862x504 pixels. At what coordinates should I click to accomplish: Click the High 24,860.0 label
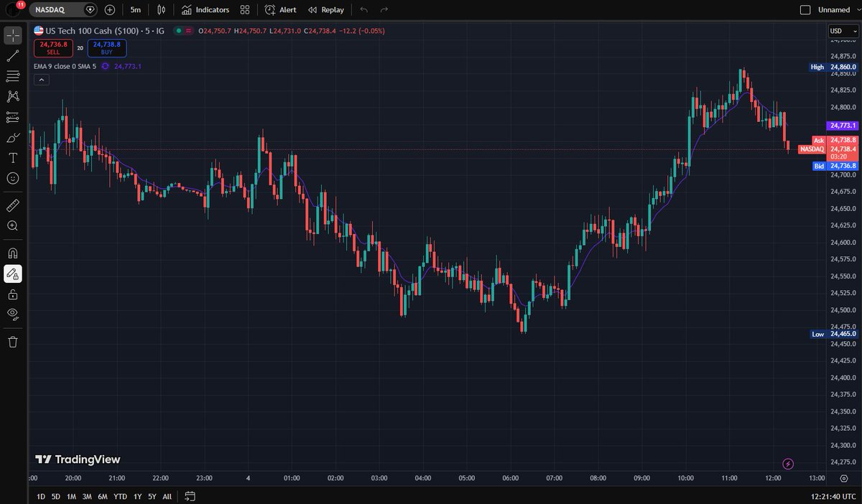coord(832,67)
